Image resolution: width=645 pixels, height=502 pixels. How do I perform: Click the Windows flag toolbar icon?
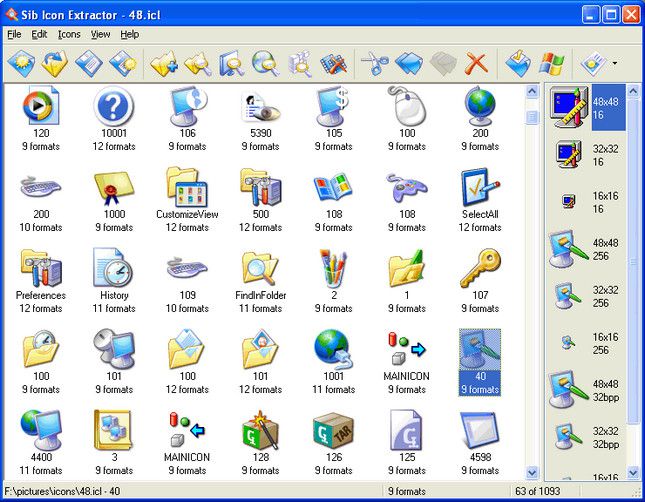pyautogui.click(x=551, y=63)
